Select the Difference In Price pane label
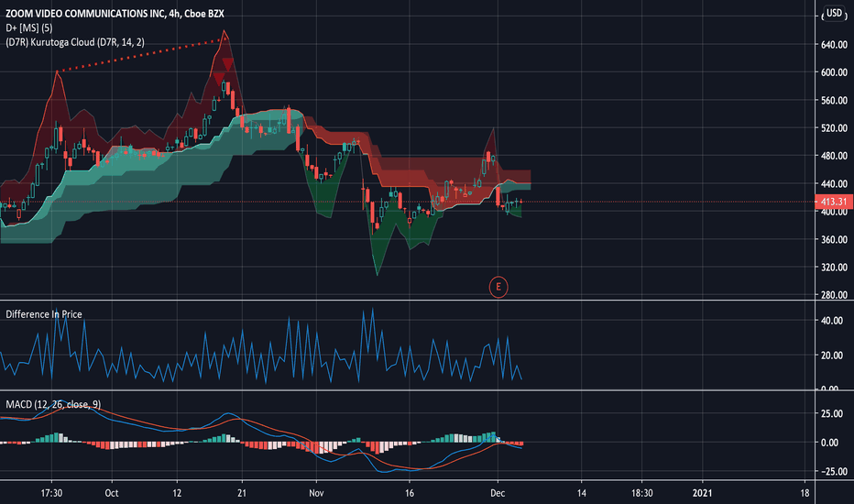 [x=44, y=314]
